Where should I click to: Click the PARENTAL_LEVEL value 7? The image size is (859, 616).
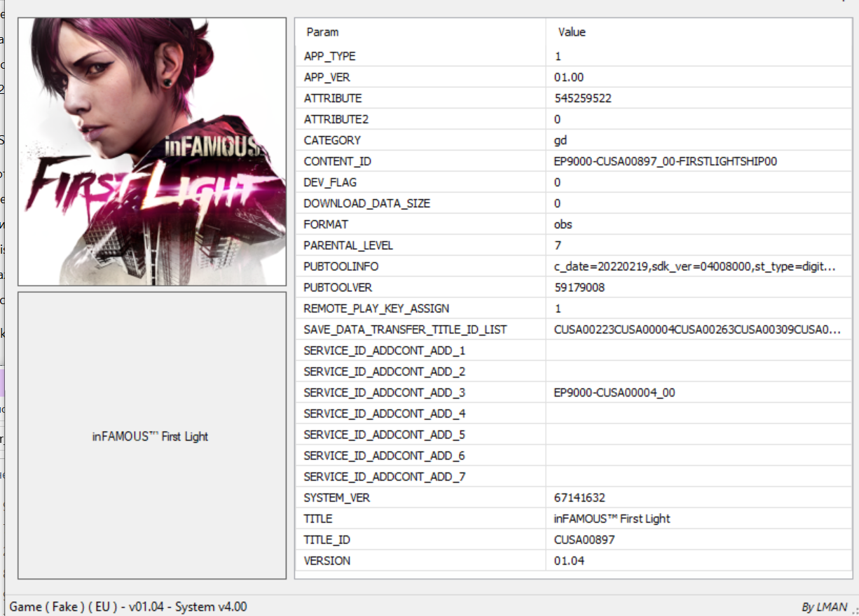pos(558,245)
